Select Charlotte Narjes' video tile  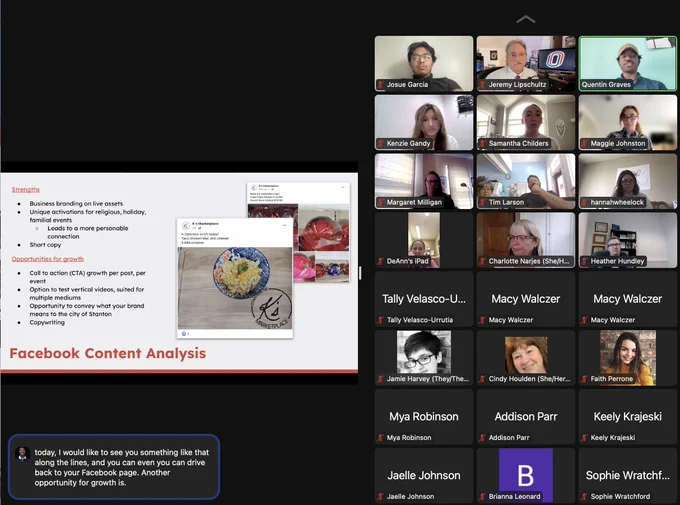526,240
